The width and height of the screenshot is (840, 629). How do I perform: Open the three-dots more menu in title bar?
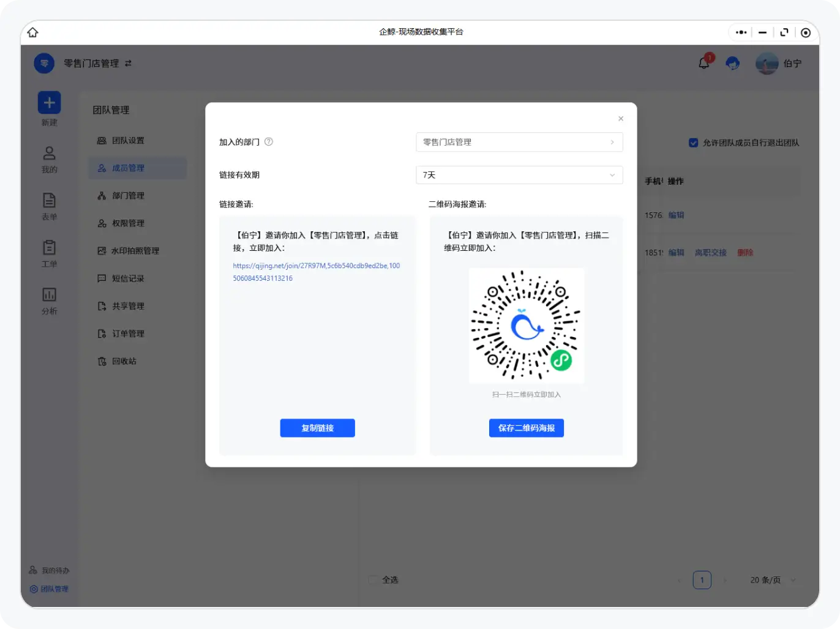point(741,32)
